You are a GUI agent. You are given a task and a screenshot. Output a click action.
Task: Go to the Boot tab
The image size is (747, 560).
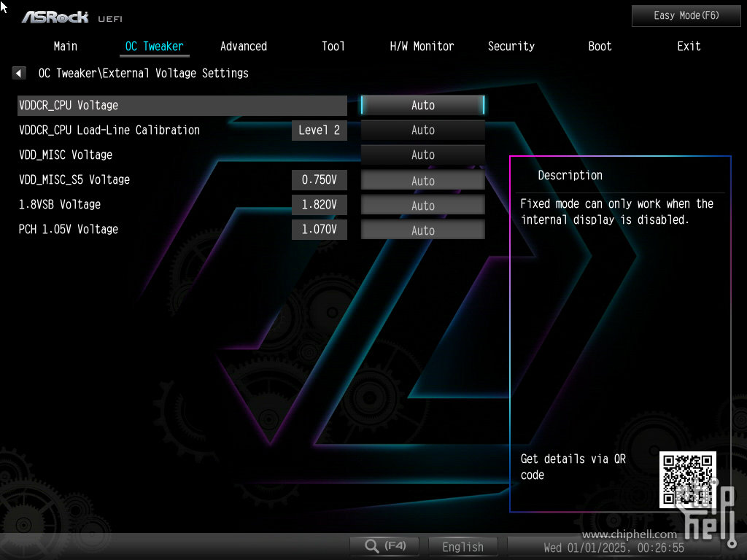(x=600, y=46)
